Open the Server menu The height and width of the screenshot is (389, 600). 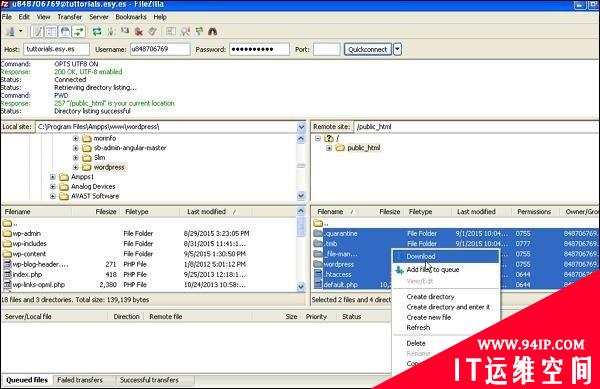click(99, 17)
